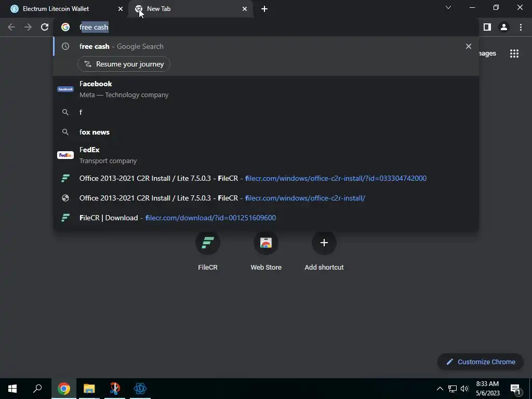The height and width of the screenshot is (399, 532).
Task: Reload the page with the refresh icon
Action: (45, 27)
